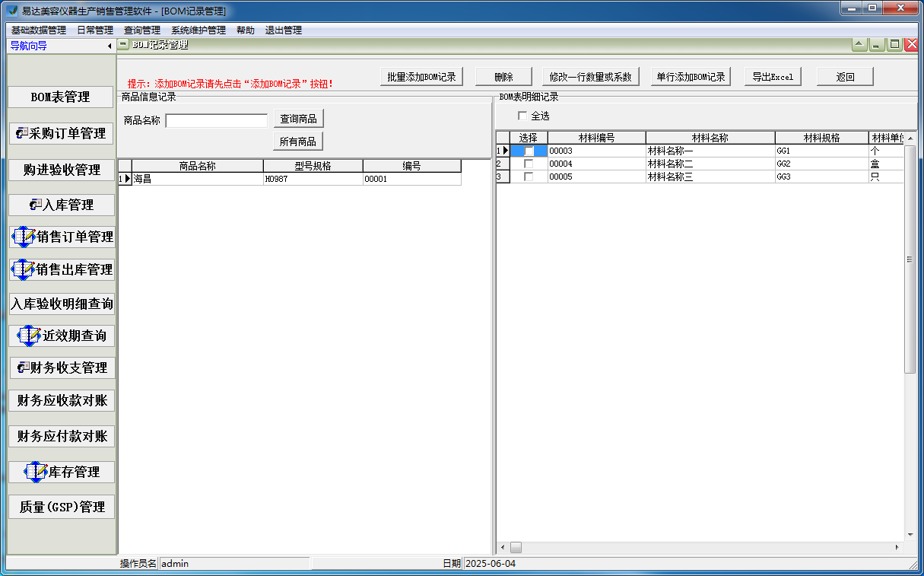Open 采购订单管理 from the sidebar

62,133
